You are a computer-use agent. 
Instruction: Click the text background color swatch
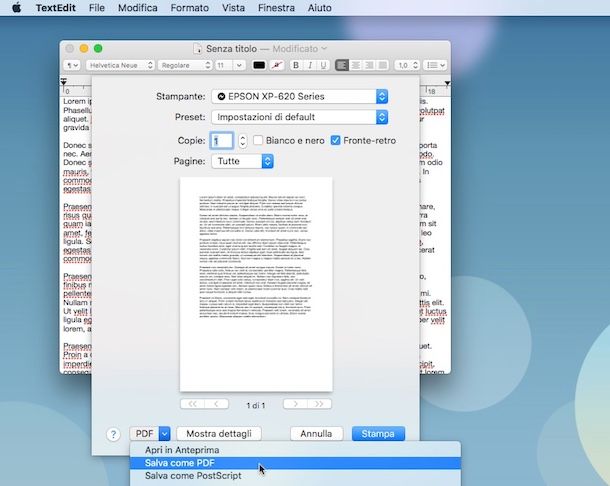pyautogui.click(x=277, y=65)
